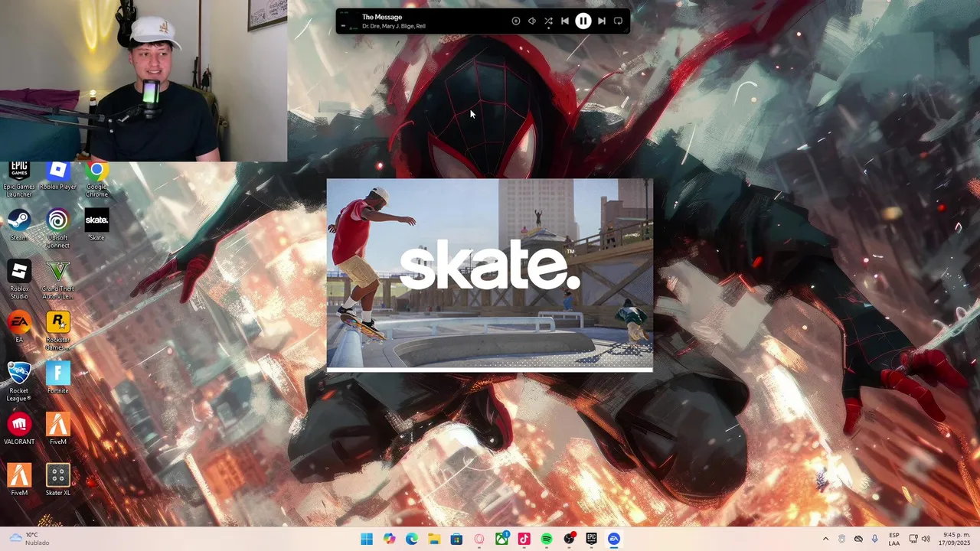Click the song title The Message
The image size is (980, 551).
382,17
